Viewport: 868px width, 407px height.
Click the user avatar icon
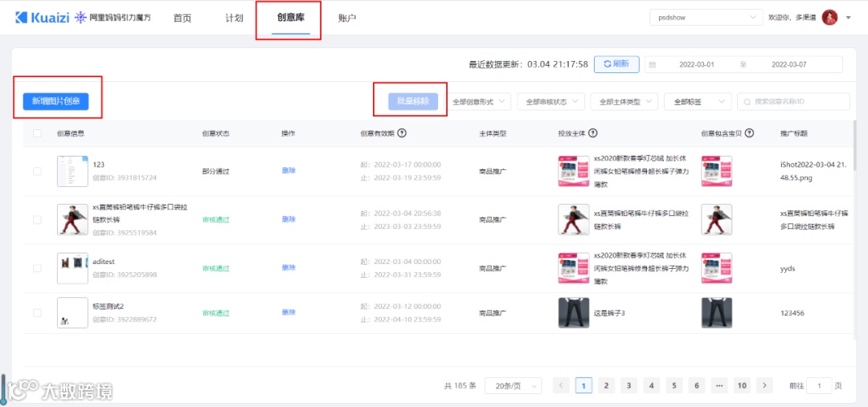(829, 18)
